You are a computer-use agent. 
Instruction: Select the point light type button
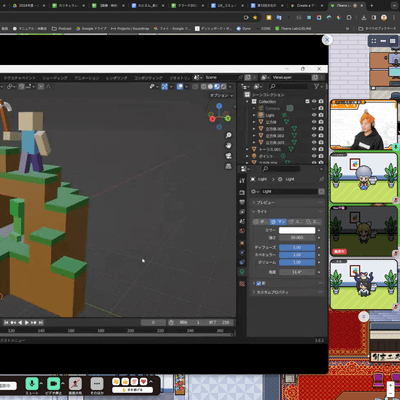(x=260, y=222)
